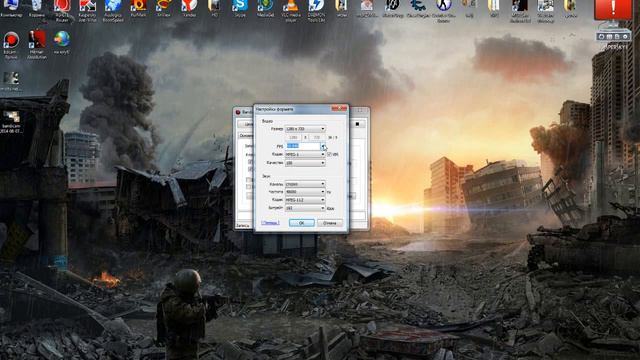This screenshot has width=640, height=360.
Task: Click the Помощь help link
Action: click(270, 223)
